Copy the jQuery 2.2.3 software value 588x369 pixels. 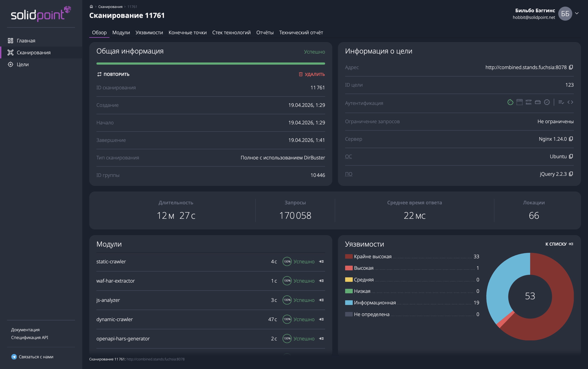click(x=571, y=174)
